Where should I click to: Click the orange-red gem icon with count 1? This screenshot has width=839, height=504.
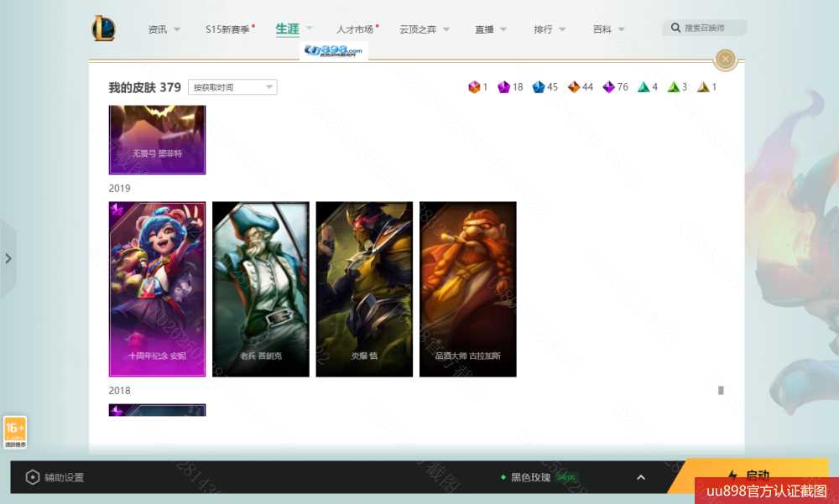[x=474, y=86]
